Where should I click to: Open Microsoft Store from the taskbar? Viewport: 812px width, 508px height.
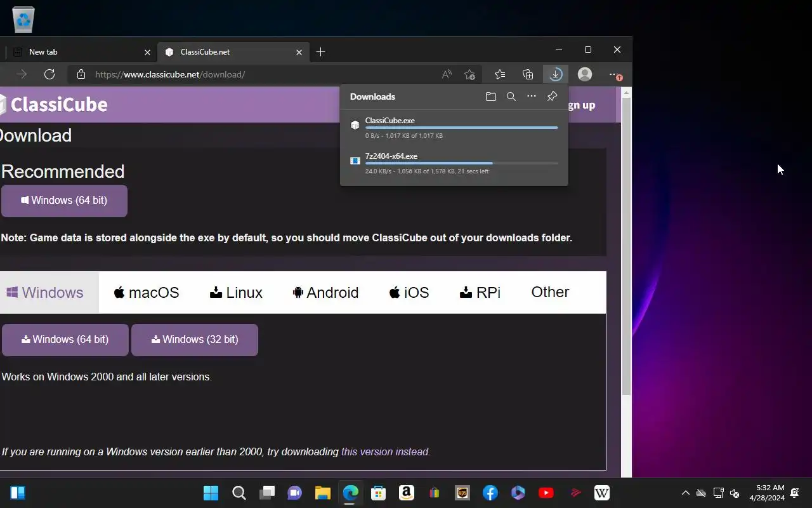point(378,493)
